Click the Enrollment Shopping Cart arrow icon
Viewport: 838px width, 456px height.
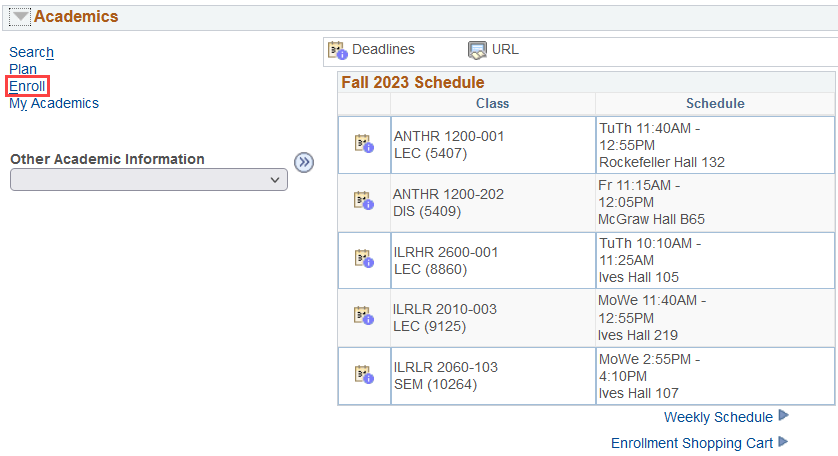click(784, 442)
